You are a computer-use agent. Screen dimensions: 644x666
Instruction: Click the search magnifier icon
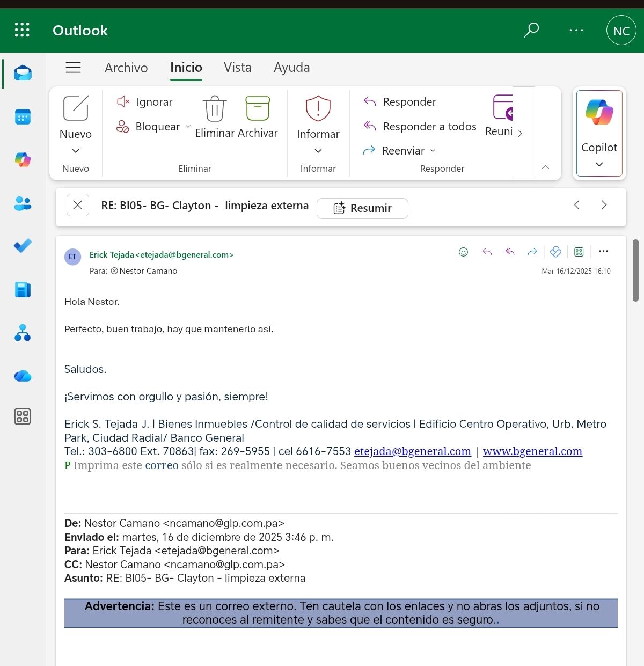(531, 30)
